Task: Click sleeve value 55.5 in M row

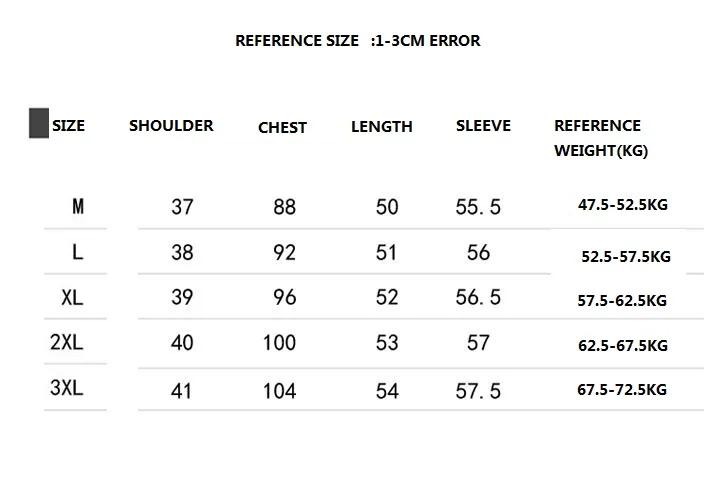Action: click(478, 207)
